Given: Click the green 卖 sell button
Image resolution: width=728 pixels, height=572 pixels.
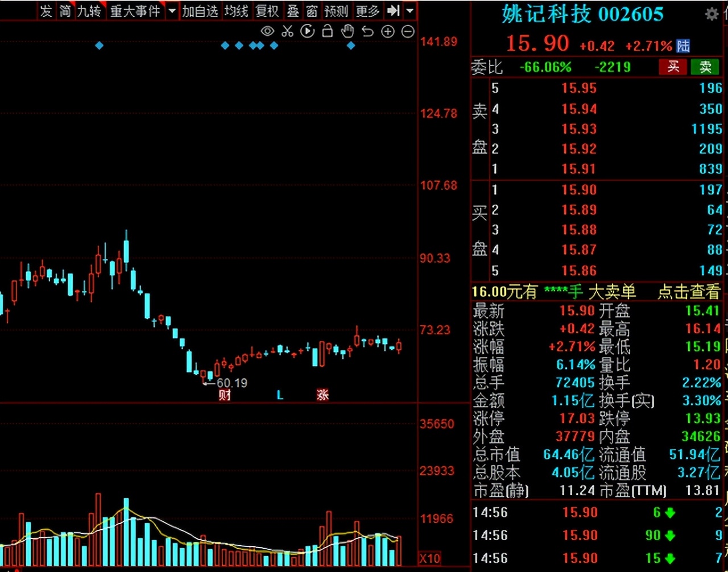Looking at the screenshot, I should click(x=705, y=67).
